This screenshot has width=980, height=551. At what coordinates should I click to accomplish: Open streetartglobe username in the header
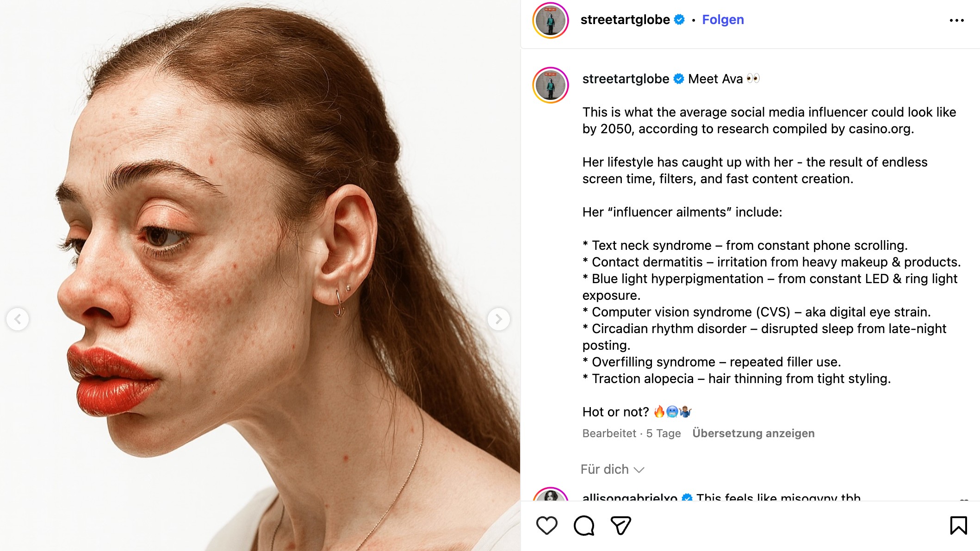(625, 19)
